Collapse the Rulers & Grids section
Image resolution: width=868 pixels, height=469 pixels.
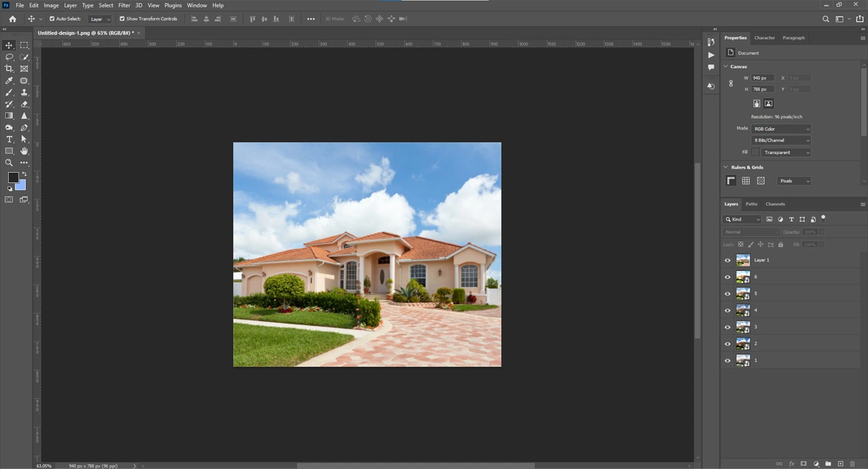coord(725,167)
